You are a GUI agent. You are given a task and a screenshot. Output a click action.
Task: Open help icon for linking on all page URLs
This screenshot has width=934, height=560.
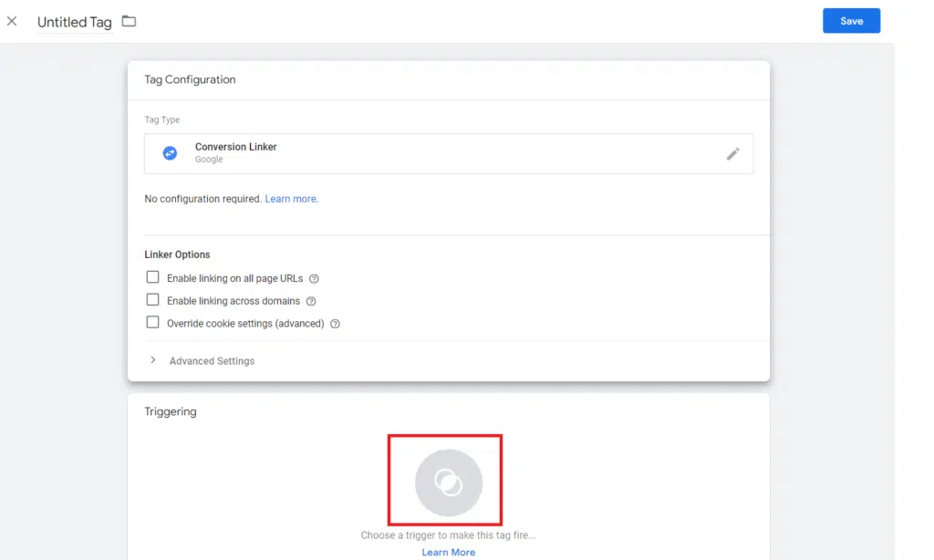[314, 279]
